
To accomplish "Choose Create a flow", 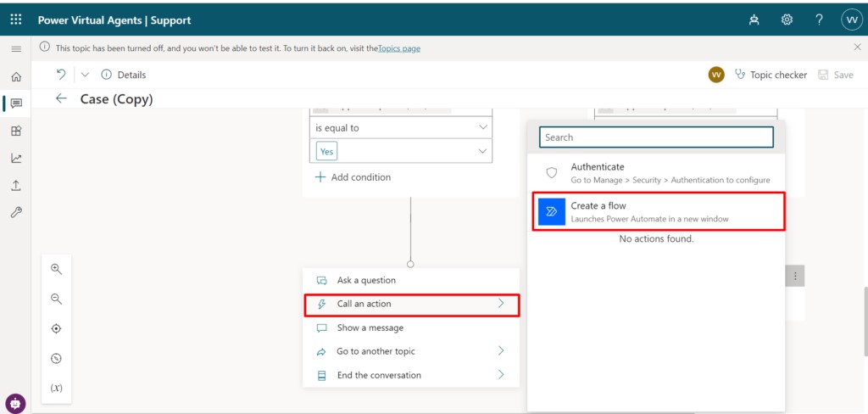I will [658, 211].
